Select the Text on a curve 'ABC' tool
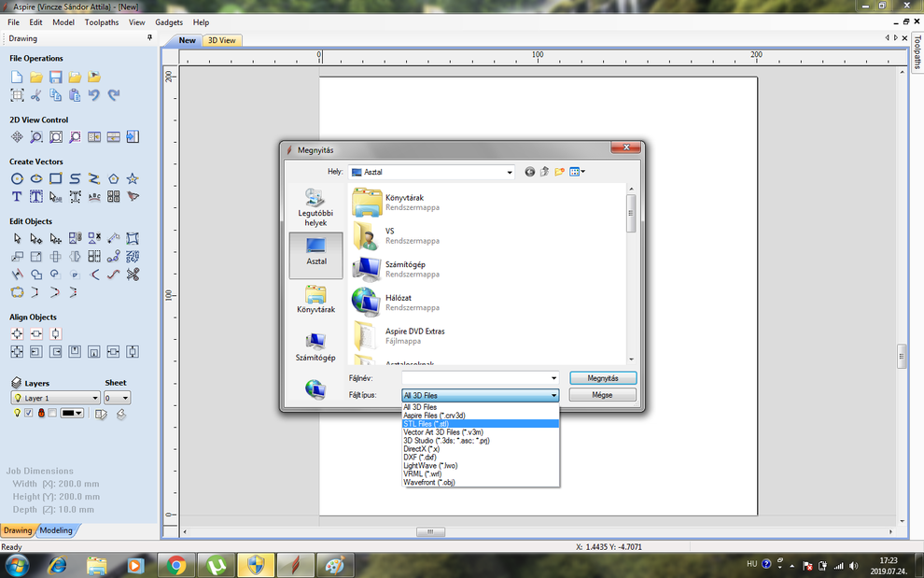 [94, 196]
